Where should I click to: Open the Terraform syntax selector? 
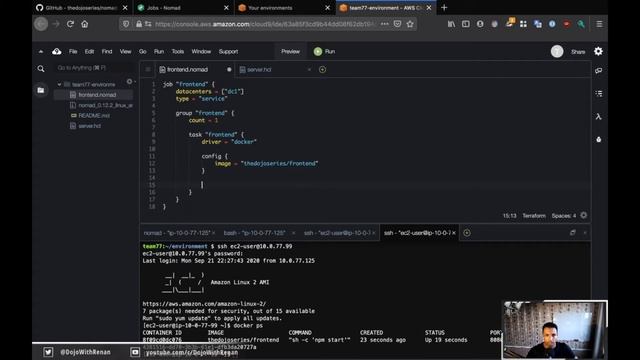(x=534, y=216)
